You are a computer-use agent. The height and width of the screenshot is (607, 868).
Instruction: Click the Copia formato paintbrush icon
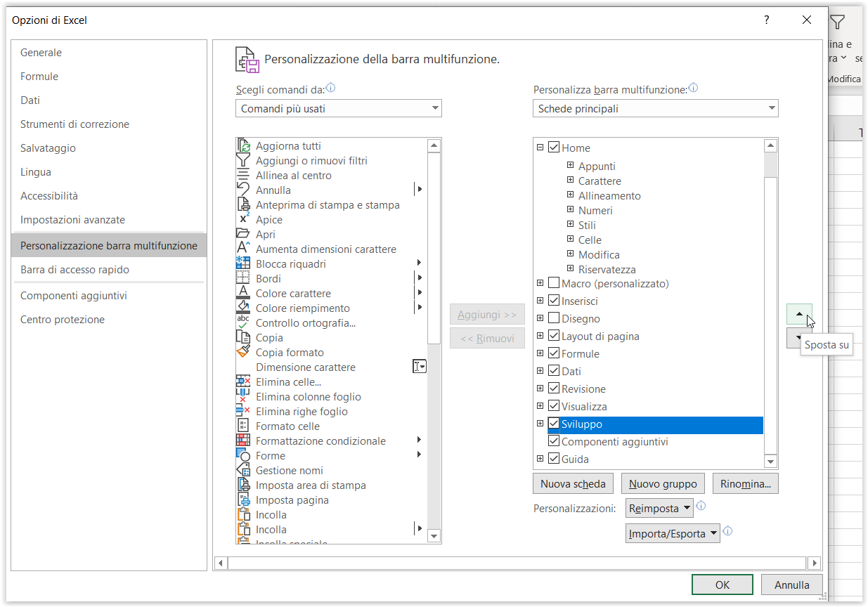243,352
